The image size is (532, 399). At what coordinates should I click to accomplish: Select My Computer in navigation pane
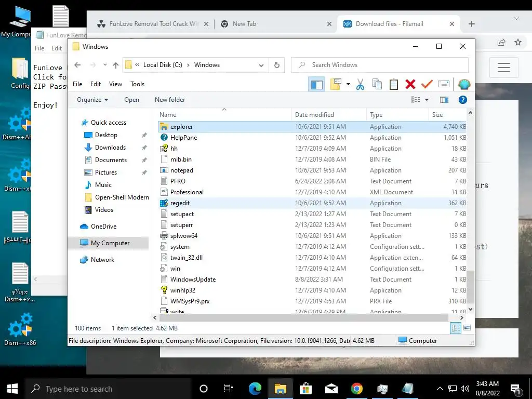click(x=110, y=243)
